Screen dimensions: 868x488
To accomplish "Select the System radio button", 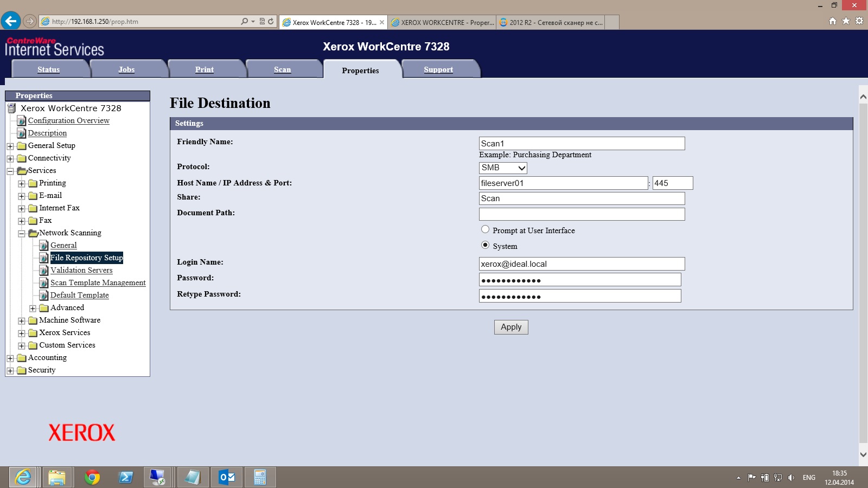I will point(485,245).
